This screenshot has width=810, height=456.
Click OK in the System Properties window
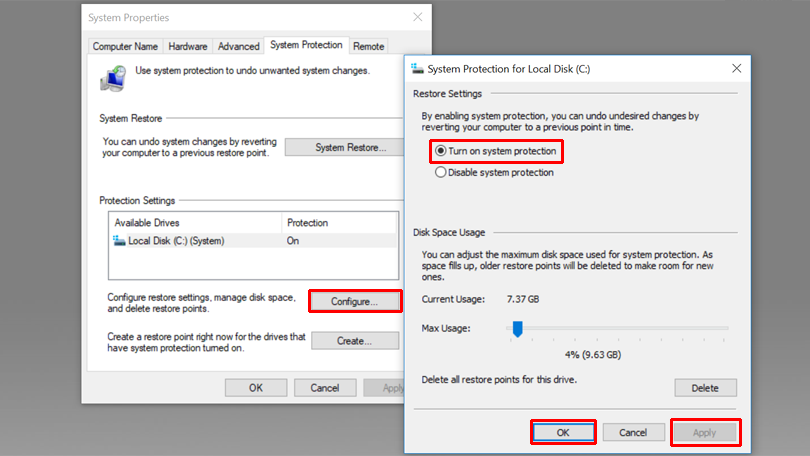pyautogui.click(x=256, y=388)
